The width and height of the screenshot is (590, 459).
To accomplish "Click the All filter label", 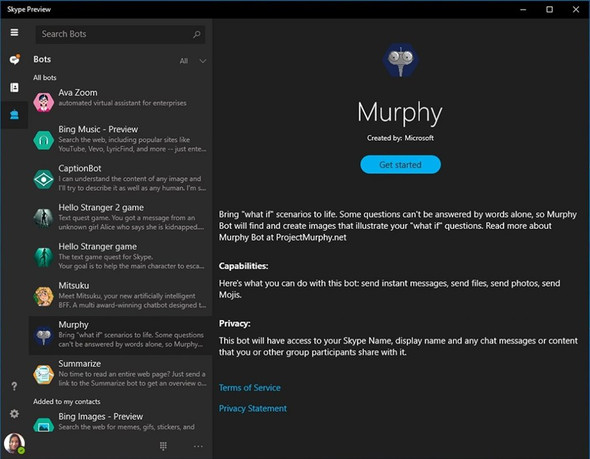I will [184, 61].
